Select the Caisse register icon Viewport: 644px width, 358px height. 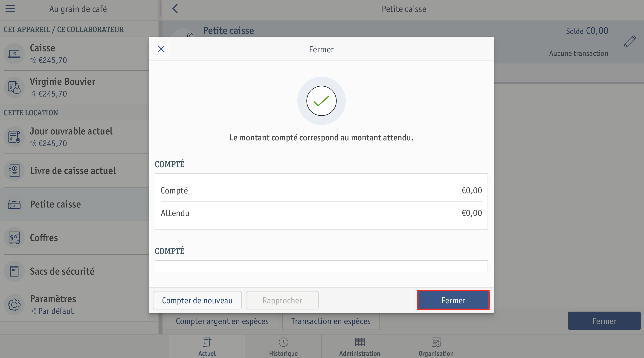[x=14, y=54]
